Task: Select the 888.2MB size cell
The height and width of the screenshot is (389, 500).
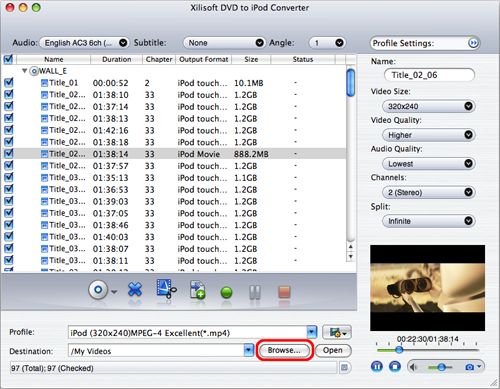Action: (251, 154)
